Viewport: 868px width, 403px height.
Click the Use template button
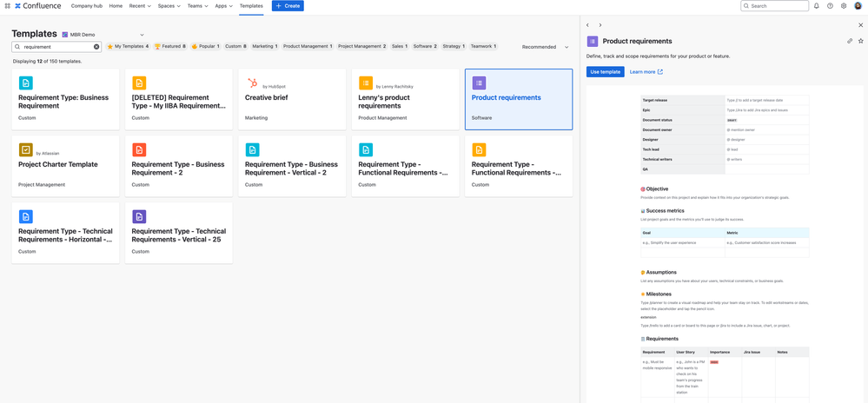pos(606,72)
